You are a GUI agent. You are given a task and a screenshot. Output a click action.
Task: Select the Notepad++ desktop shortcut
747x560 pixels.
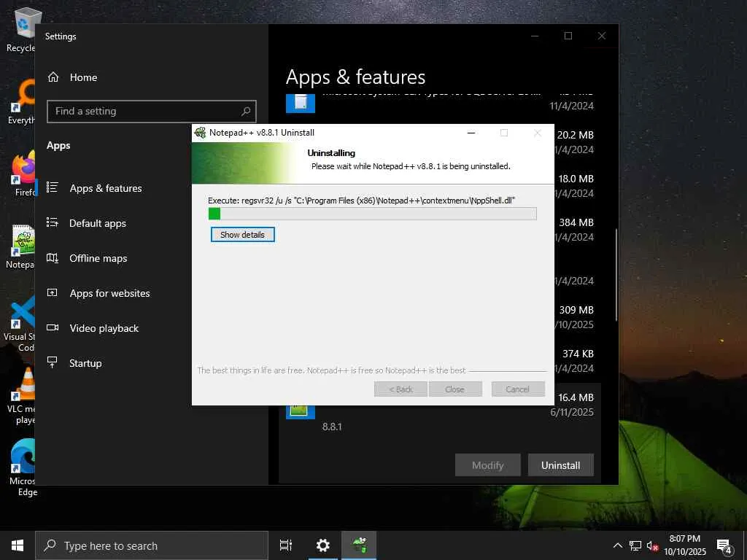20,246
